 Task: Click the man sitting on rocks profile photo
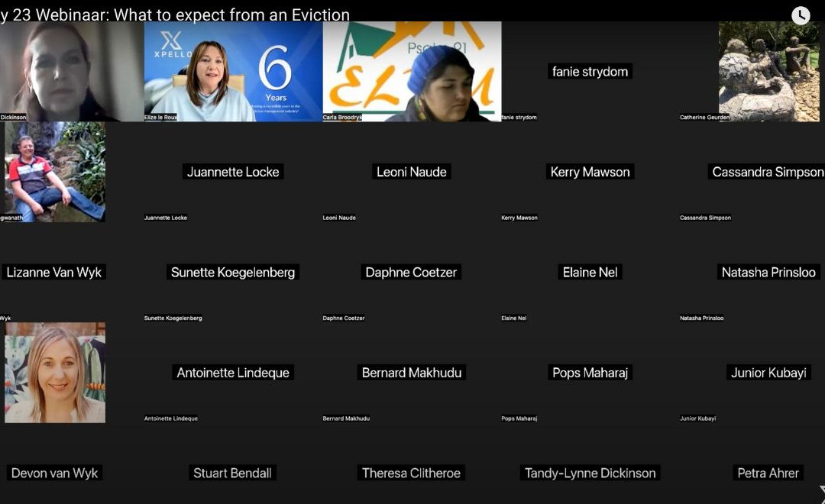click(x=55, y=172)
